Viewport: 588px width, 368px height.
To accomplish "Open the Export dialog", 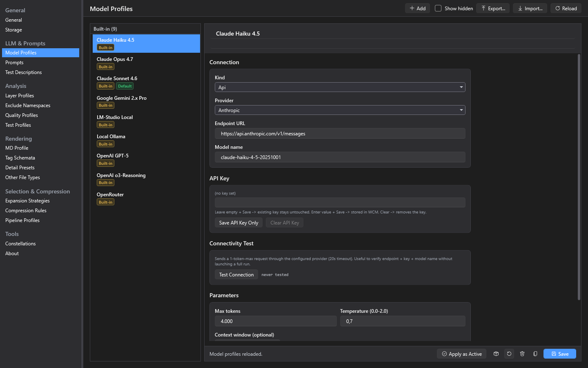I will [493, 8].
